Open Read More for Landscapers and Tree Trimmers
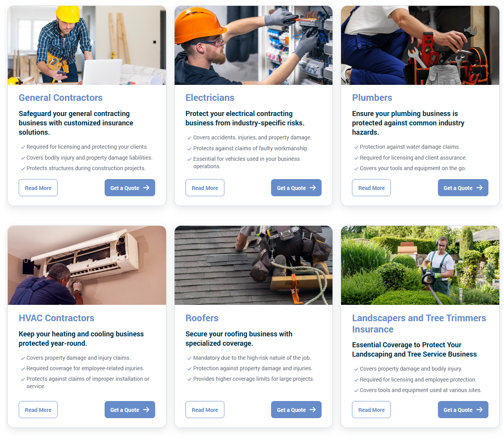Screen dimensions: 504x438 pos(371,410)
